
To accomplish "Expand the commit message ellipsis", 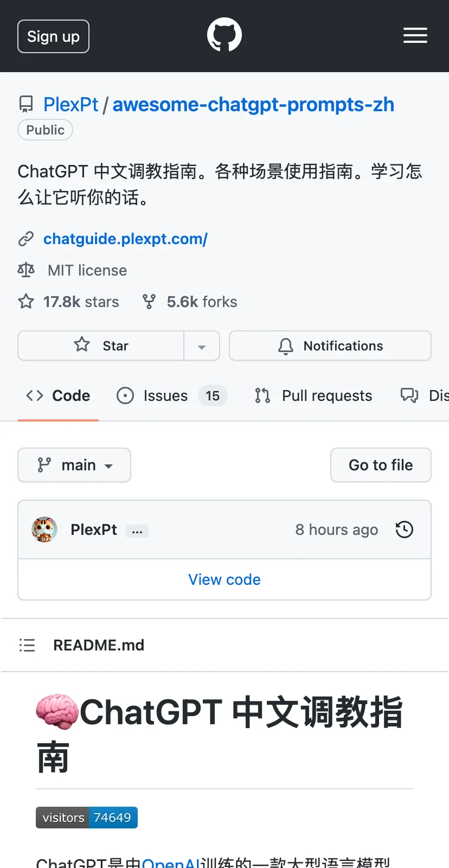I will (x=137, y=531).
